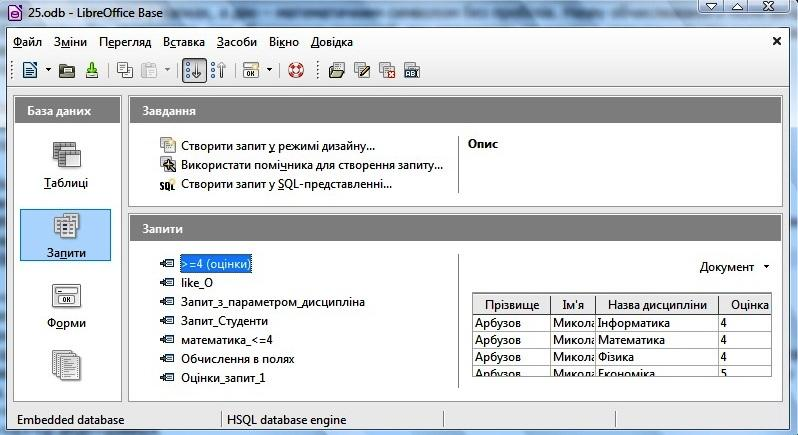The height and width of the screenshot is (435, 798).
Task: Open the Paste dropdown arrow
Action: [167, 70]
